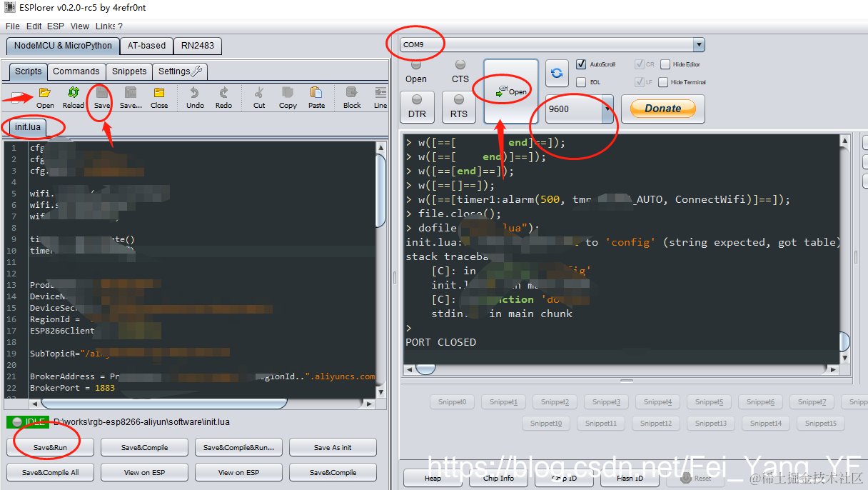Screen dimensions: 868x490
Task: Click the Donate PayPal button
Action: click(663, 109)
